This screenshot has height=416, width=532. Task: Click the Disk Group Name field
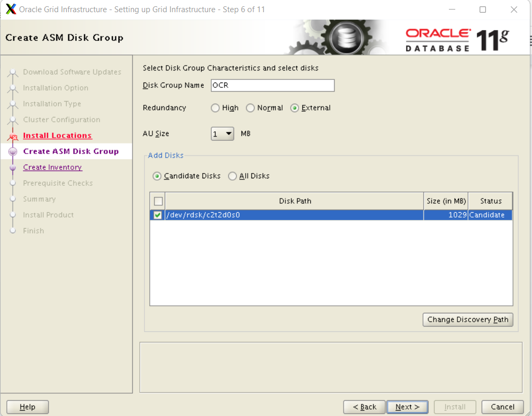click(x=273, y=85)
